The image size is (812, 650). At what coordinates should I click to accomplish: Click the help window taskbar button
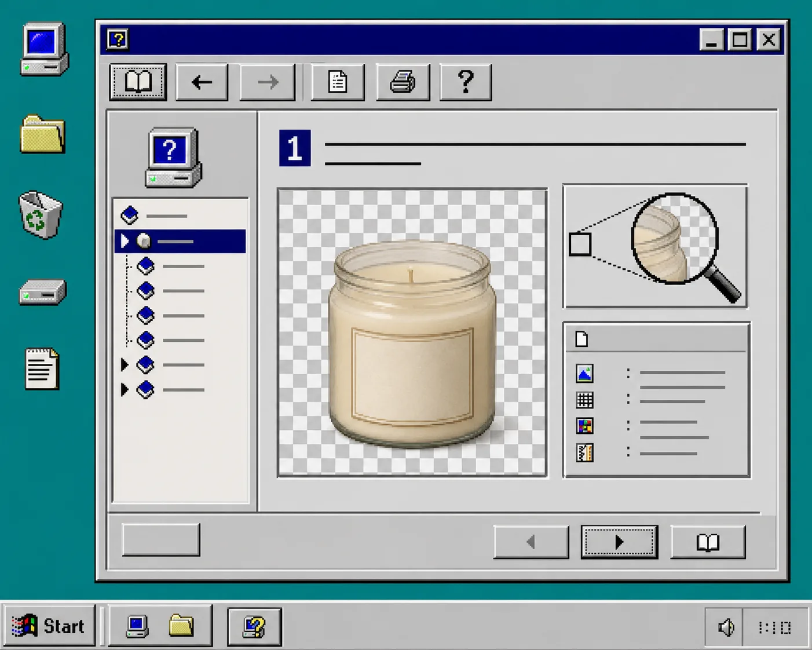coord(254,627)
